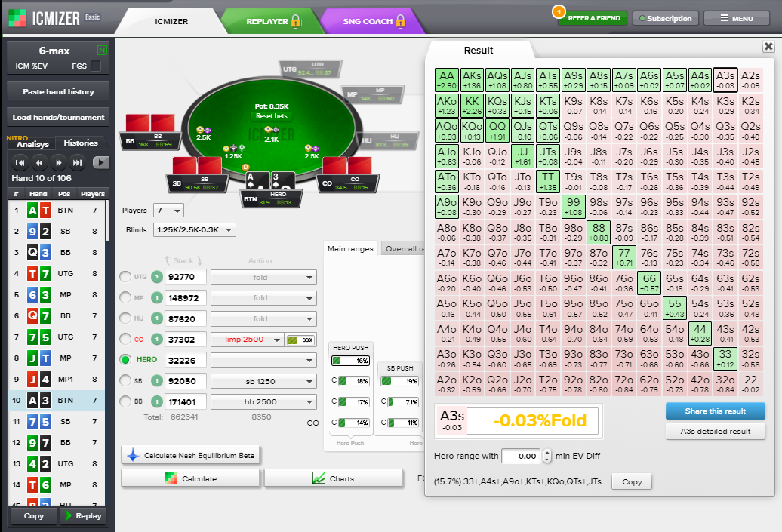Select the HERO radio button
782x532 pixels.
pos(125,359)
